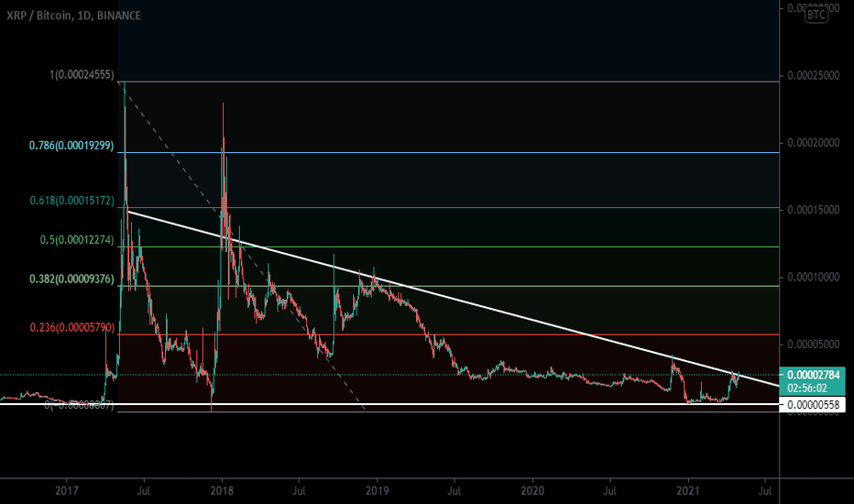Click the 0.00000558 horizontal line price tag
The height and width of the screenshot is (504, 854).
(813, 404)
